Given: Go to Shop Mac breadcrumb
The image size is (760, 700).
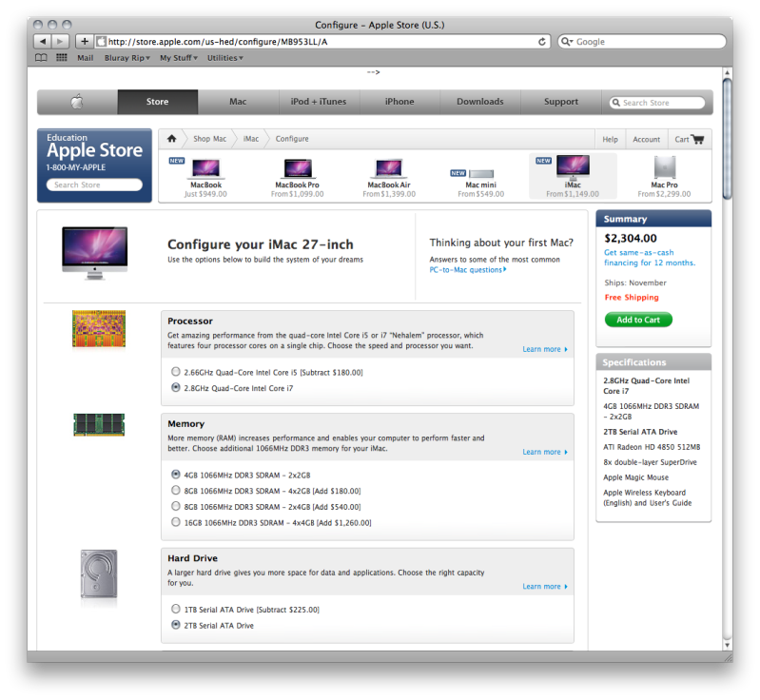Looking at the screenshot, I should click(210, 139).
